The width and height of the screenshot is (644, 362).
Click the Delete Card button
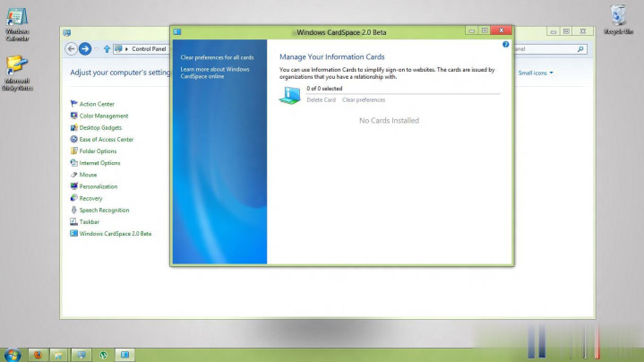click(322, 99)
